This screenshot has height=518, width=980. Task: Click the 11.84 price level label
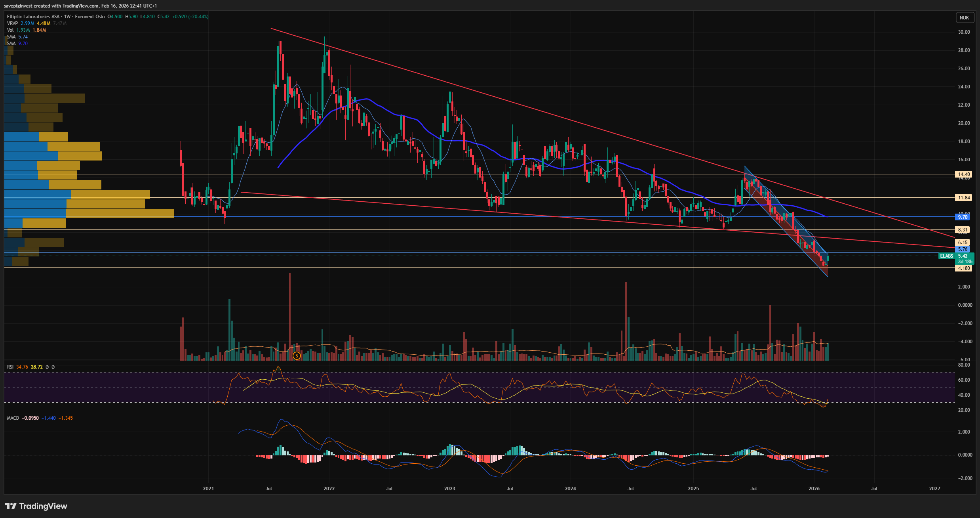point(963,198)
